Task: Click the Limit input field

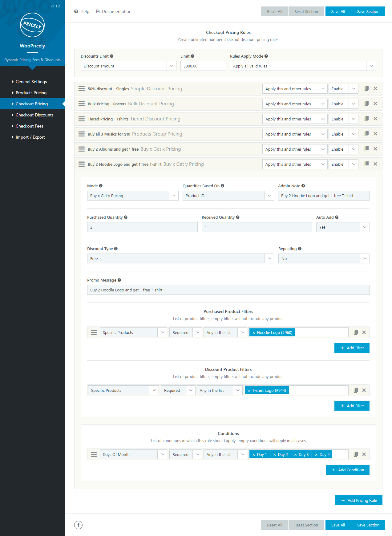Action: 203,66
